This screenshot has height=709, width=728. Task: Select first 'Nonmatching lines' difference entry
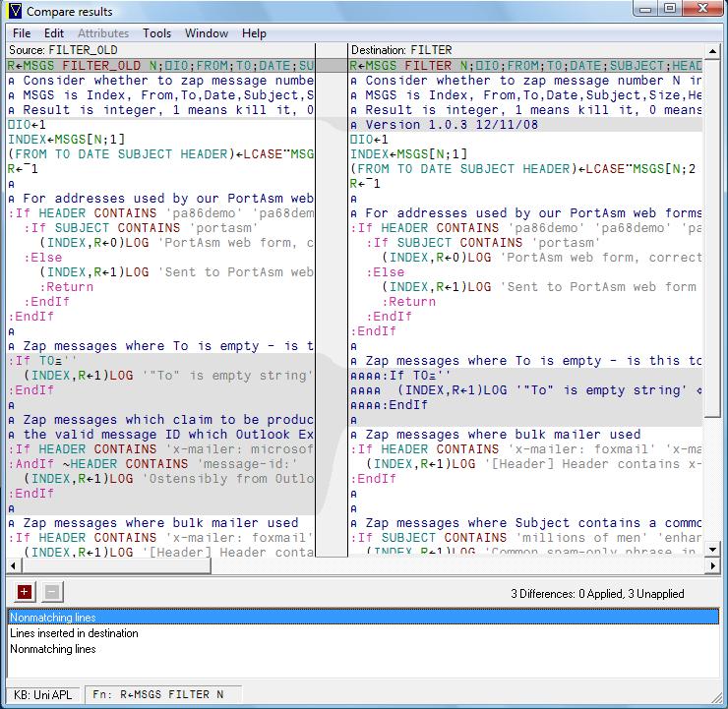tap(53, 618)
